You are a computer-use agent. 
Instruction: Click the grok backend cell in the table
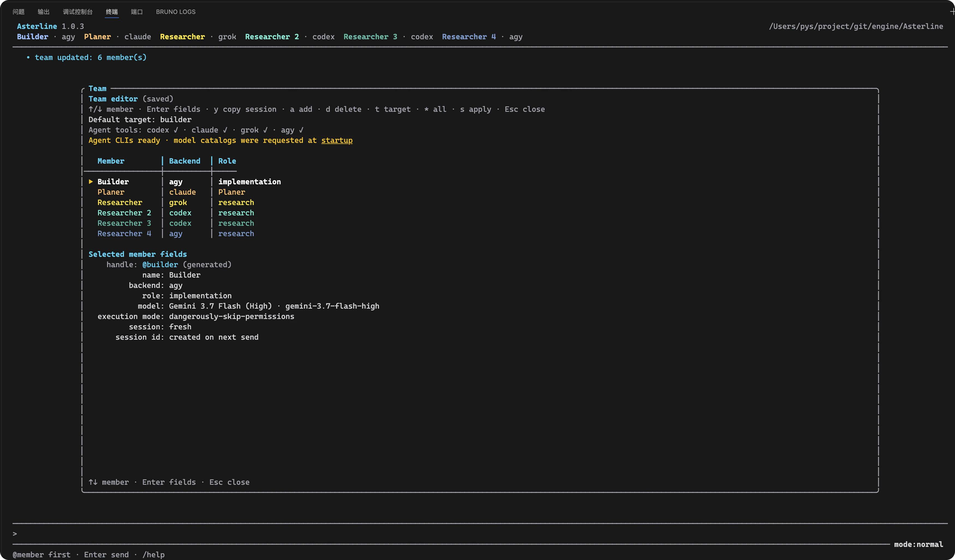(x=178, y=203)
